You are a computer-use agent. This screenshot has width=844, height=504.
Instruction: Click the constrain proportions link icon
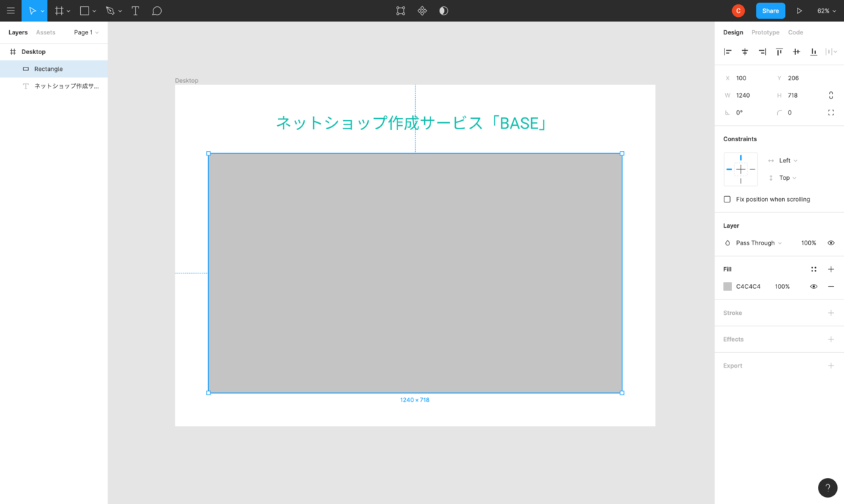click(x=831, y=95)
